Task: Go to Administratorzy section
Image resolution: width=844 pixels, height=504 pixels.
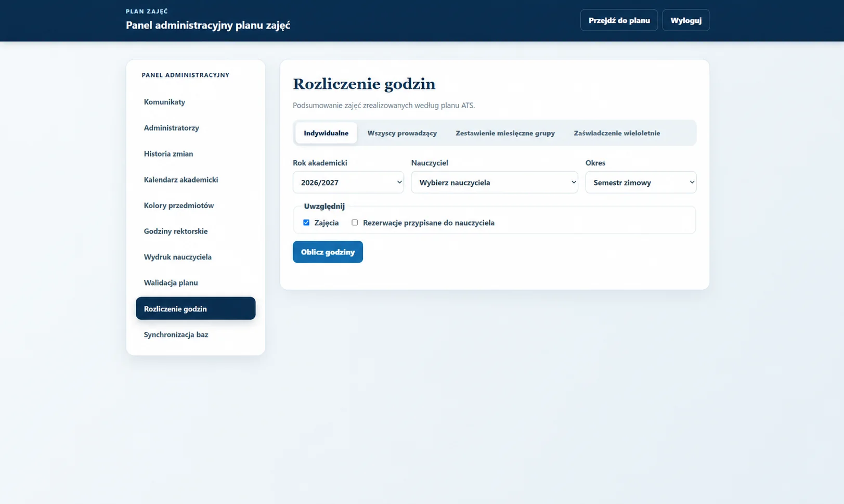Action: coord(196,128)
